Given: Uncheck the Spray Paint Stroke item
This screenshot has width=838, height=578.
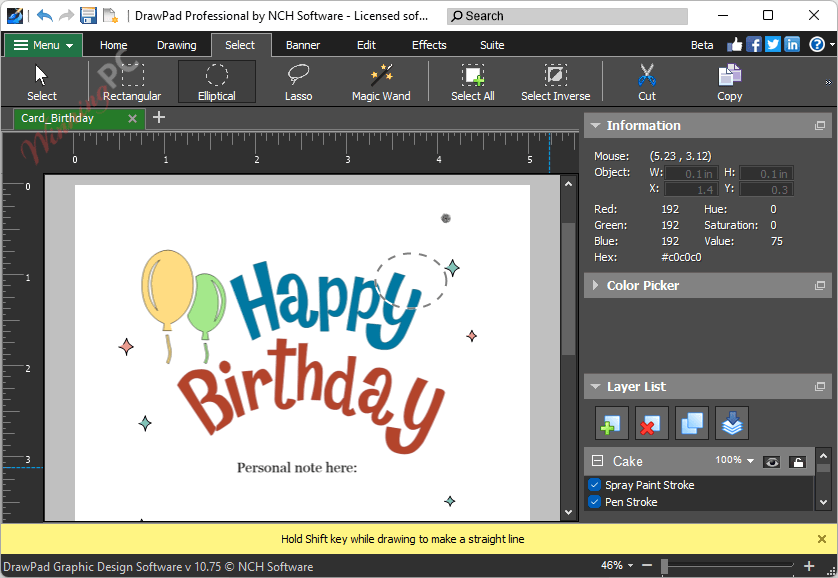Looking at the screenshot, I should pyautogui.click(x=594, y=485).
